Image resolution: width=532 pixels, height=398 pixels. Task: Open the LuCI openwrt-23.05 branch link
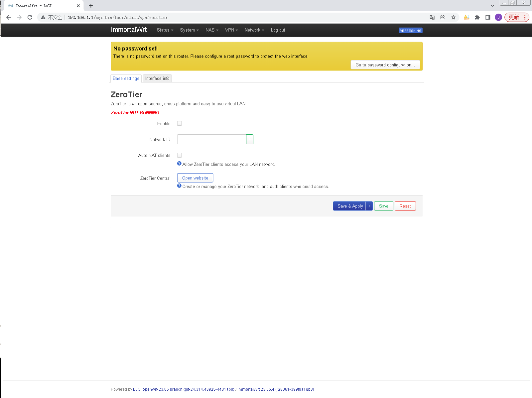pos(184,389)
